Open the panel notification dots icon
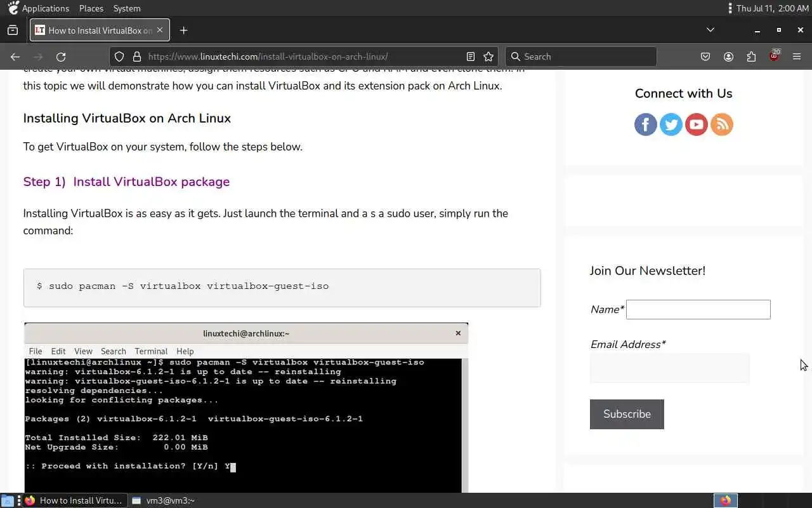This screenshot has height=508, width=812. 730,8
